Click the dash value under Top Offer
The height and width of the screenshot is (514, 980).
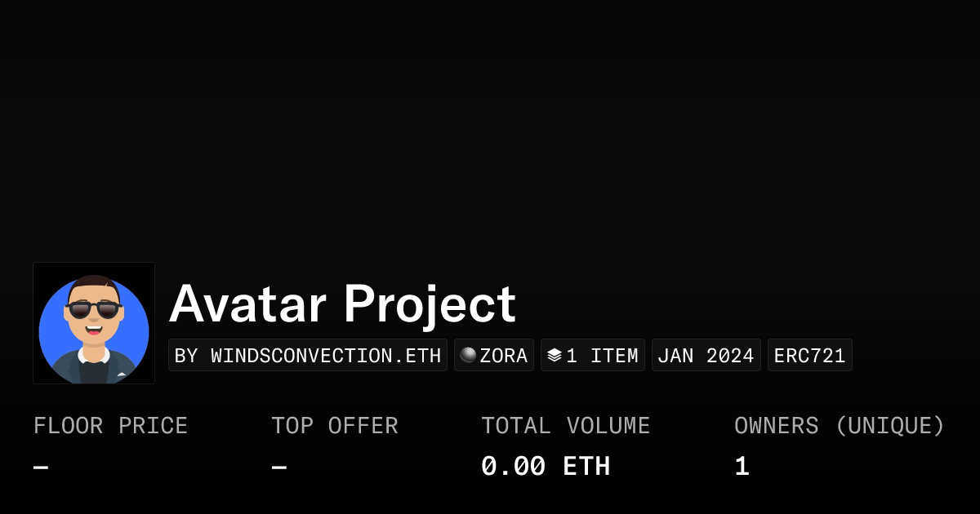pos(279,467)
